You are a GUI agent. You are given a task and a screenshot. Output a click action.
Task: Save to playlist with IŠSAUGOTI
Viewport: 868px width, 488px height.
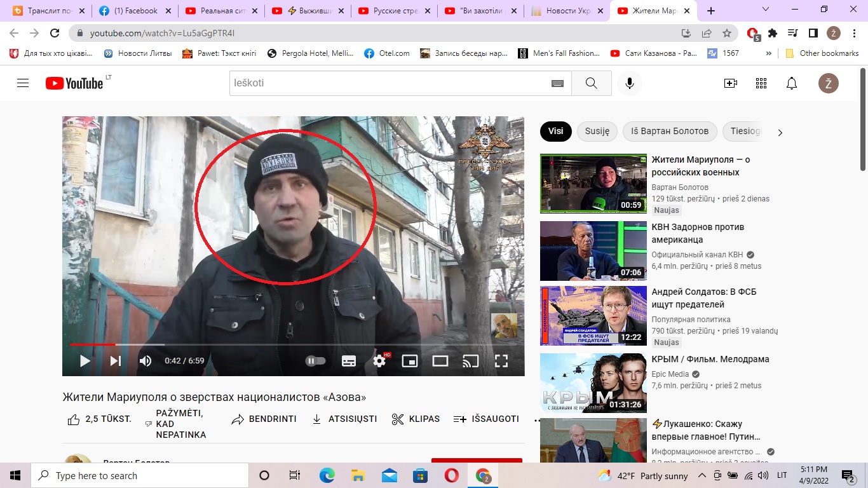pyautogui.click(x=486, y=419)
